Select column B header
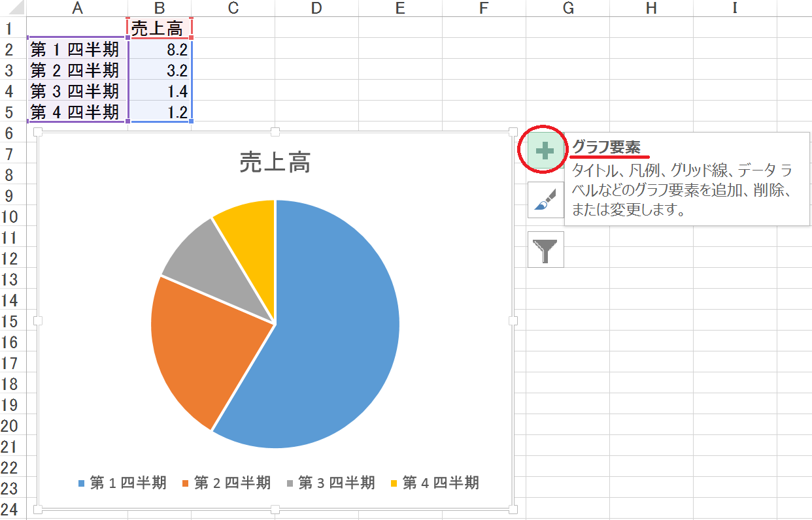Image resolution: width=812 pixels, height=520 pixels. click(160, 8)
